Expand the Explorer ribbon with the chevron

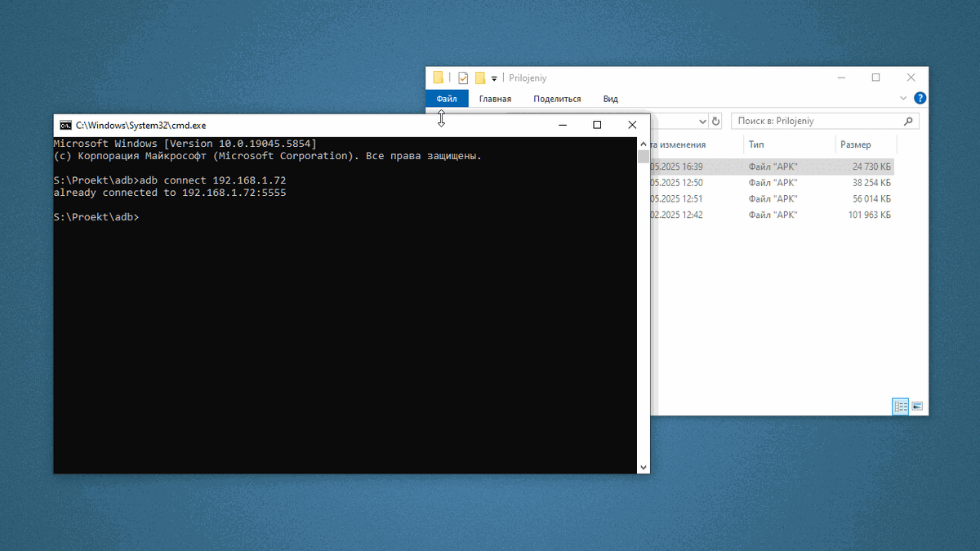pos(904,99)
